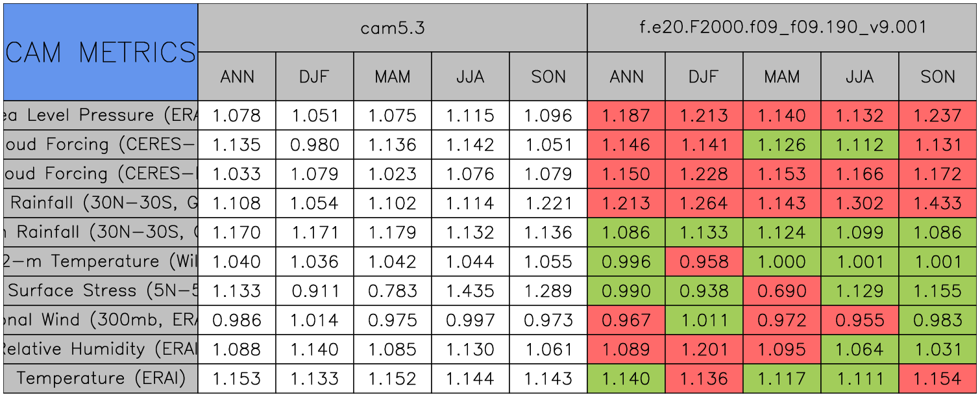
Task: Click the green cell showing 1.064
Action: (x=860, y=350)
